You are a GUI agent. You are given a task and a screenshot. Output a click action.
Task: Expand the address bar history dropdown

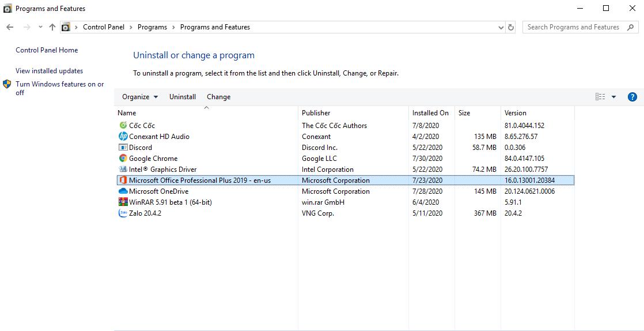(501, 28)
